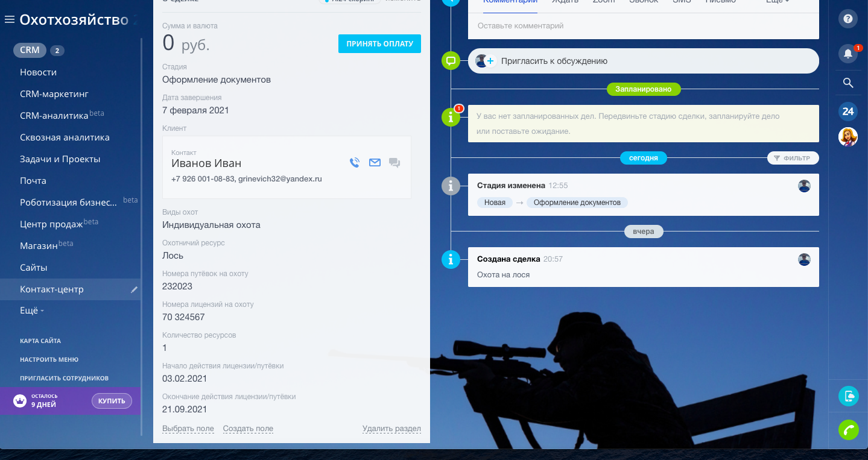This screenshot has width=868, height=460.
Task: Click the date value 7 февраля 2021
Action: click(195, 110)
